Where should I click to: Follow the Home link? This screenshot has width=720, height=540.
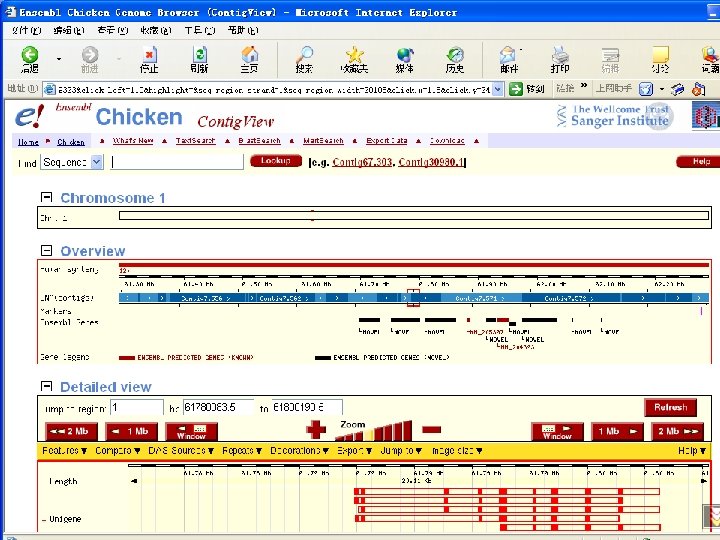(28, 142)
